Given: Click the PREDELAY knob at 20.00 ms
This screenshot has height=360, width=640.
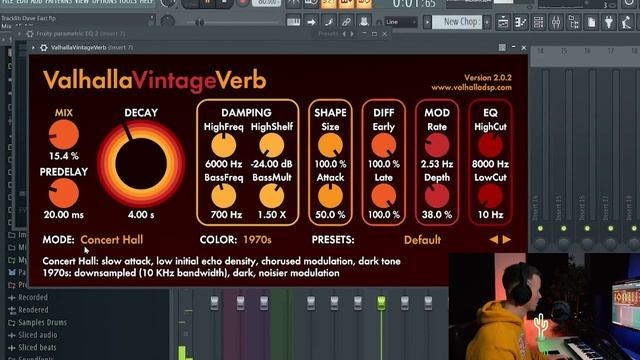Looking at the screenshot, I should [x=64, y=193].
